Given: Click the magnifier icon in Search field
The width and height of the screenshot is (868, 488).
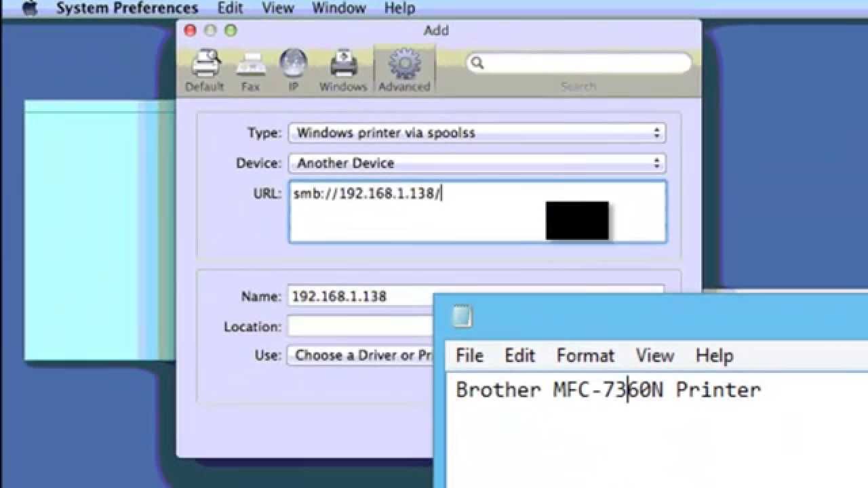Looking at the screenshot, I should [x=477, y=63].
